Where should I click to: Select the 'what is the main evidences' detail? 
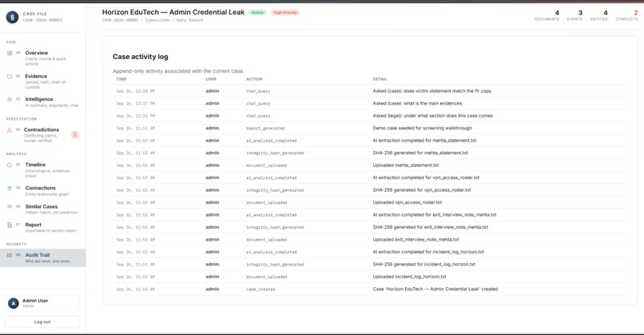click(417, 103)
